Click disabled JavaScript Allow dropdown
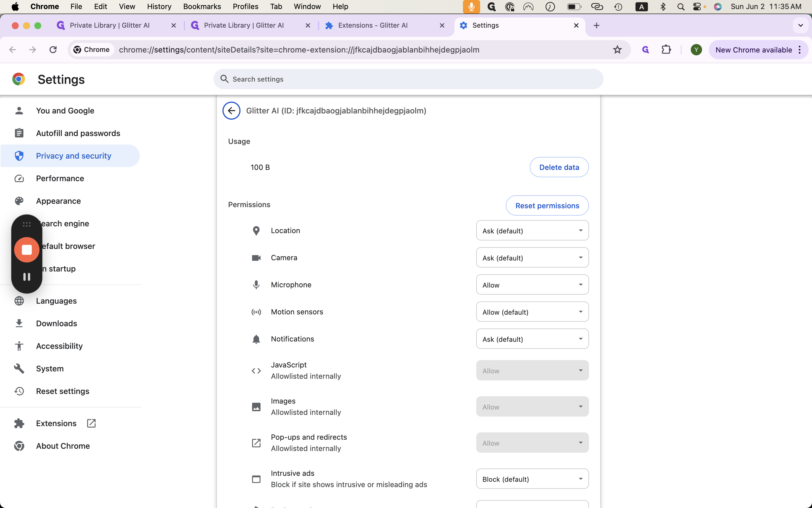 tap(532, 370)
